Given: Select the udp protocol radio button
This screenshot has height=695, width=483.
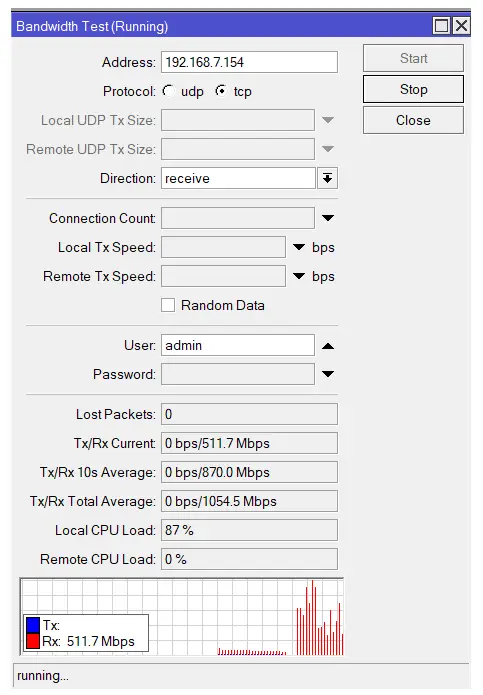Looking at the screenshot, I should click(168, 91).
